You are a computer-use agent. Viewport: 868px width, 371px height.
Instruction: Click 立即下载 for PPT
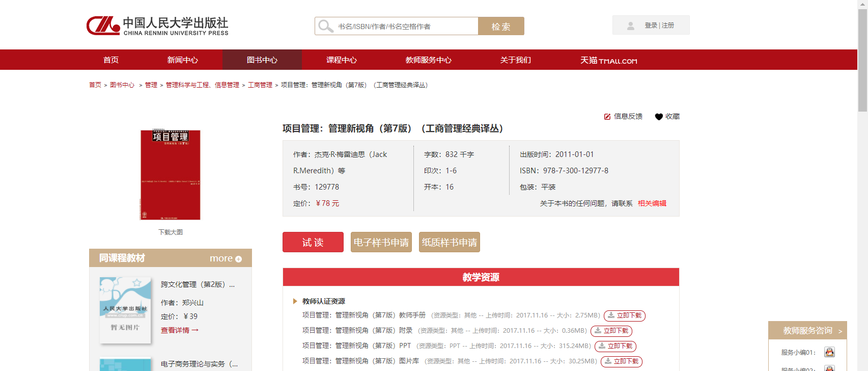[615, 347]
